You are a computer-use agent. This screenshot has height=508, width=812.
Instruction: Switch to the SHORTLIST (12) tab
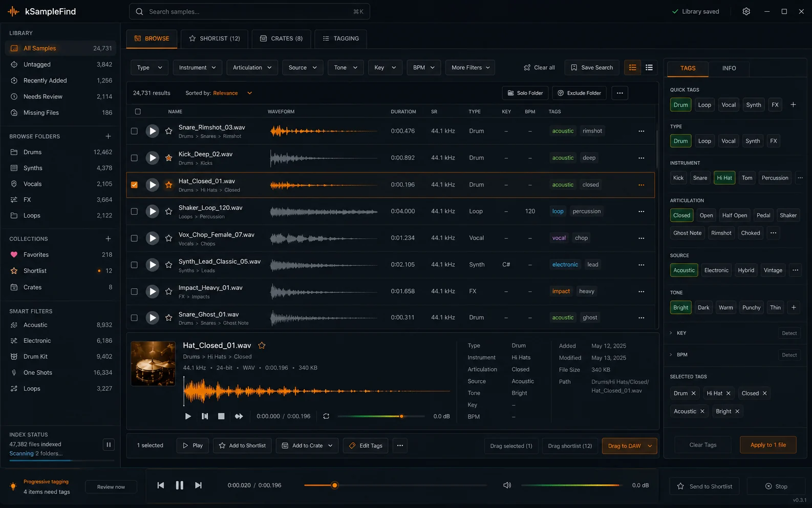[214, 38]
